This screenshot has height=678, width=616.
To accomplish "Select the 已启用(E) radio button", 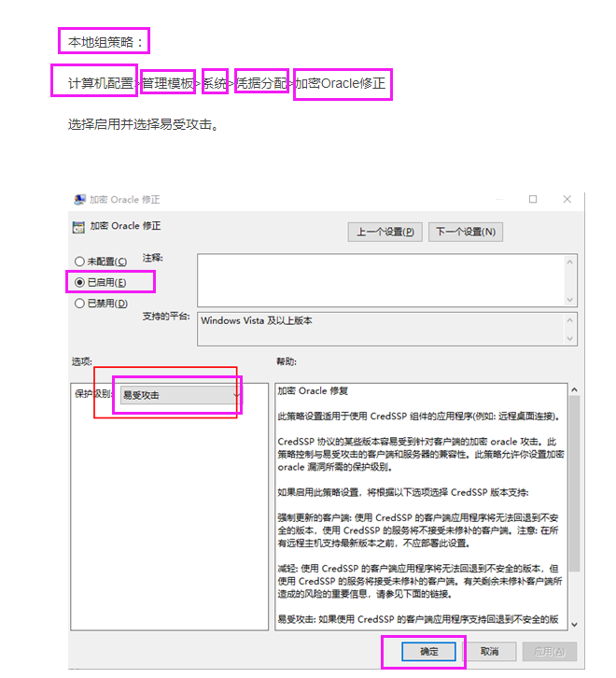I will (79, 282).
